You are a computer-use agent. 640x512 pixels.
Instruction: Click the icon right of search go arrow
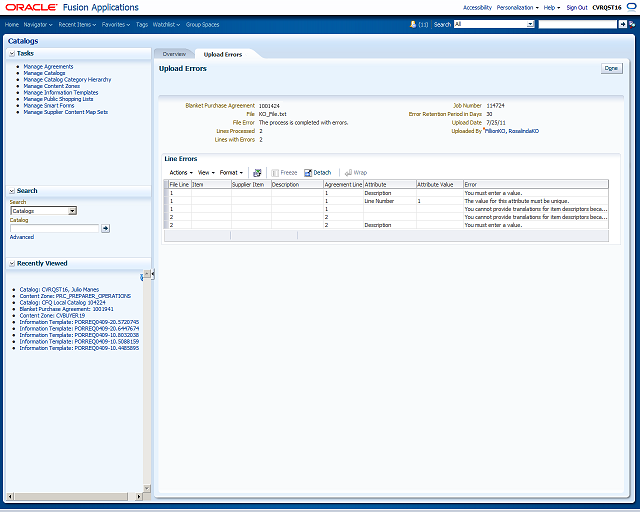(x=632, y=24)
